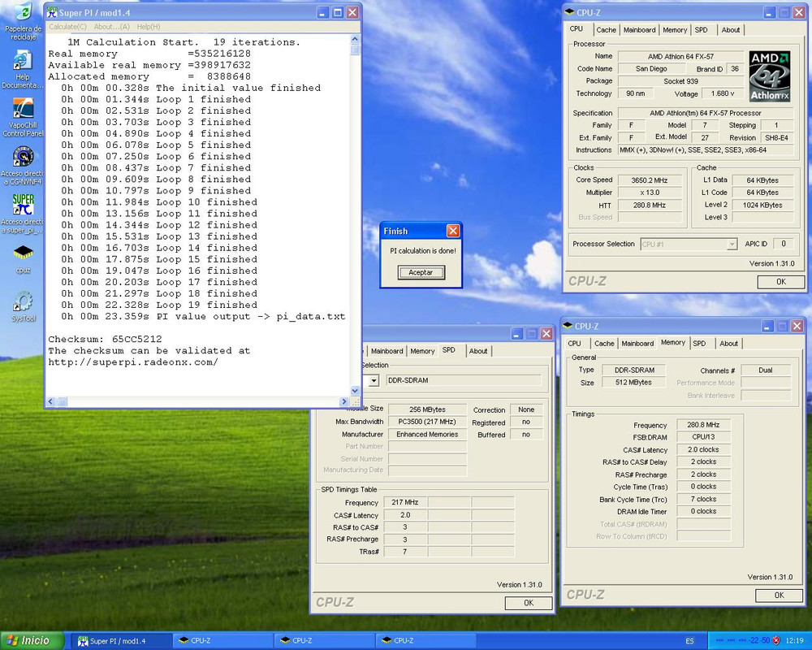812x650 pixels.
Task: Click the Loop 19 finished line
Action: click(x=159, y=305)
